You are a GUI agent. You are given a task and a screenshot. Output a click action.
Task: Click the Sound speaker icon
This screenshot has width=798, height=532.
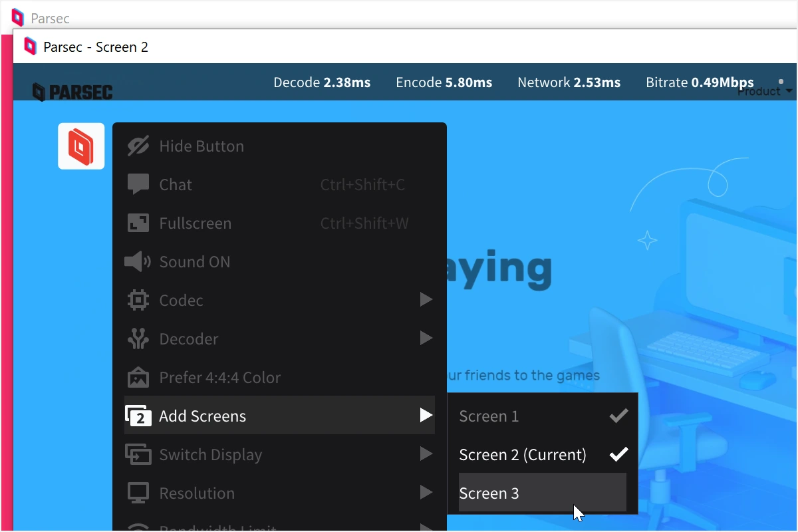click(x=138, y=262)
